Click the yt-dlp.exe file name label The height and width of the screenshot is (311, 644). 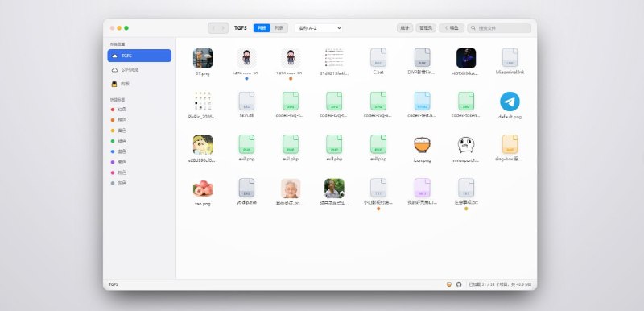point(246,202)
